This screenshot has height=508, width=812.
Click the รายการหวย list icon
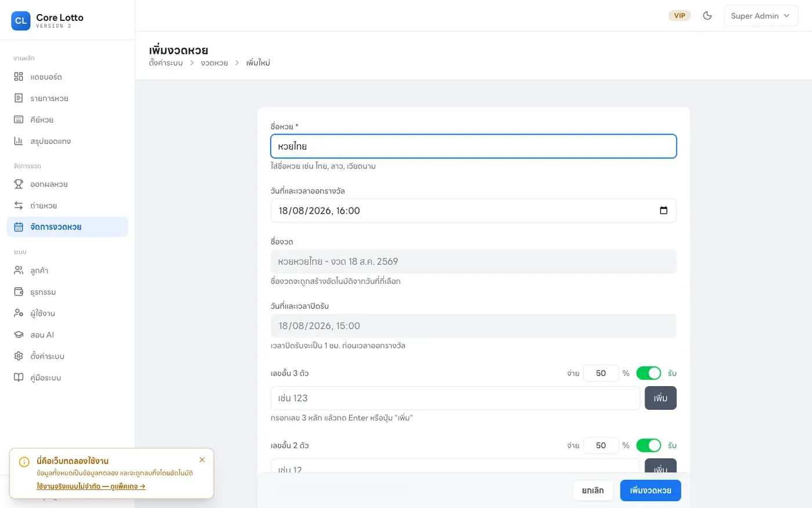click(19, 98)
